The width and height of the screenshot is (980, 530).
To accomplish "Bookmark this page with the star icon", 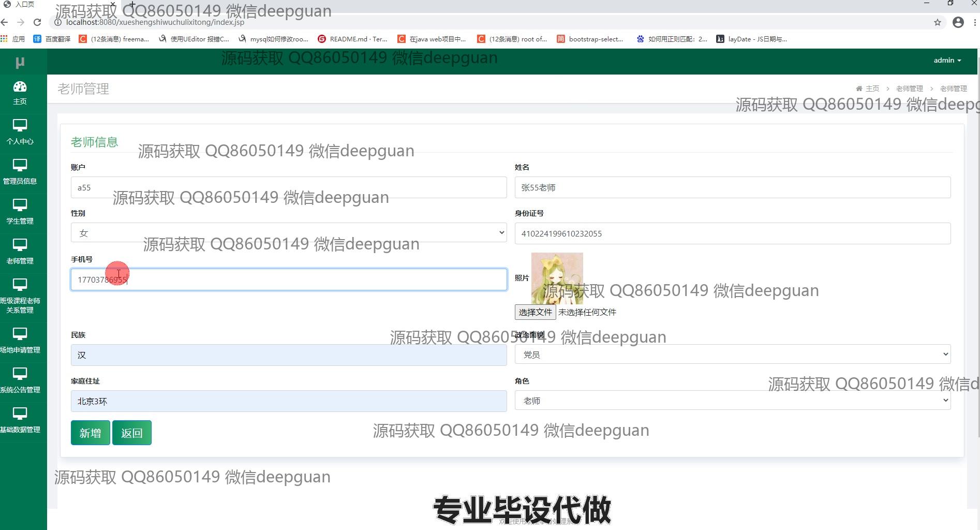I will [x=937, y=22].
